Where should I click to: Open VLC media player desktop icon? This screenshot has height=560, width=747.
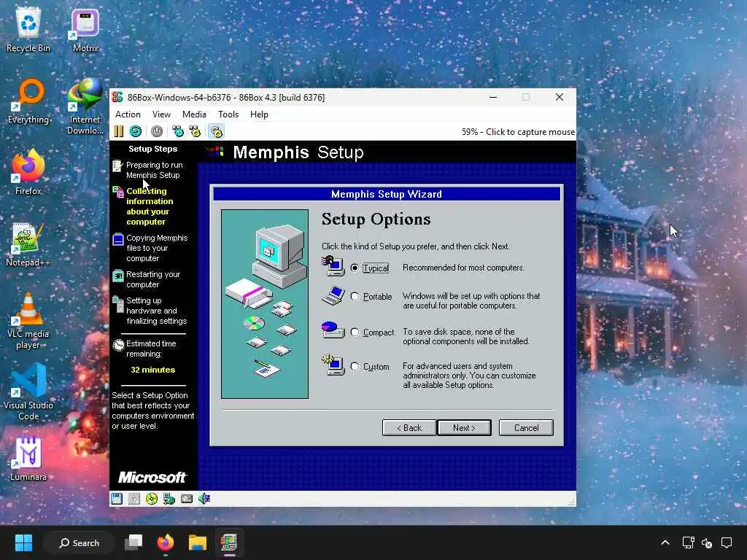pos(28,321)
